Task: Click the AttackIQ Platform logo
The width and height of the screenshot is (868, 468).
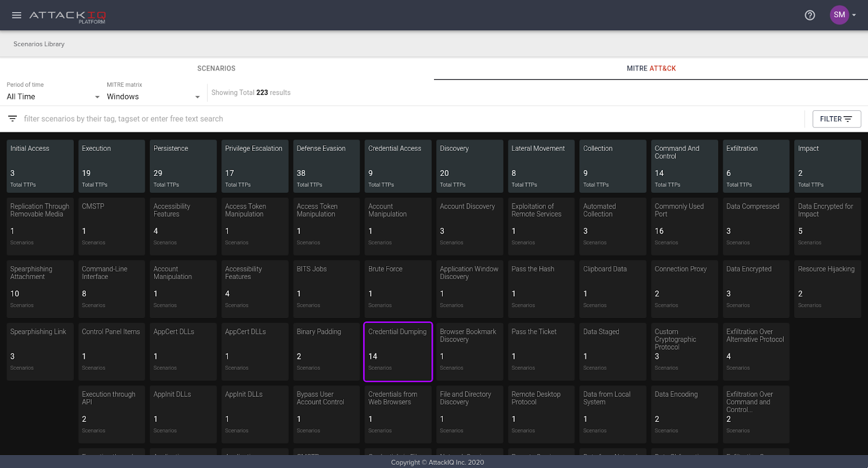Action: click(68, 16)
